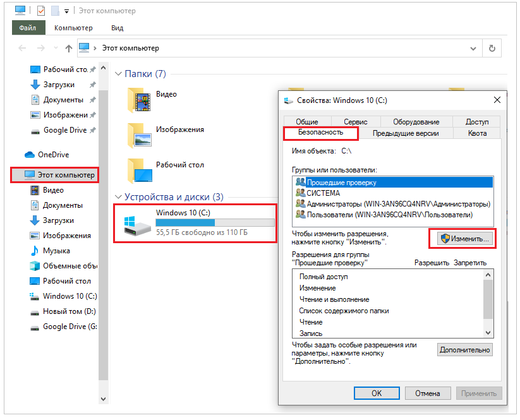The image size is (520, 420).
Task: Go forward with the right arrow button
Action: (x=41, y=49)
